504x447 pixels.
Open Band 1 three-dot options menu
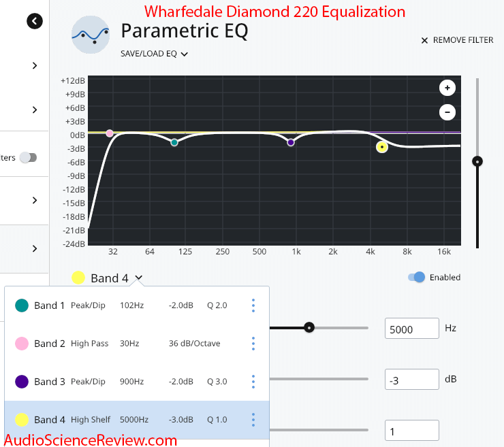coord(253,305)
